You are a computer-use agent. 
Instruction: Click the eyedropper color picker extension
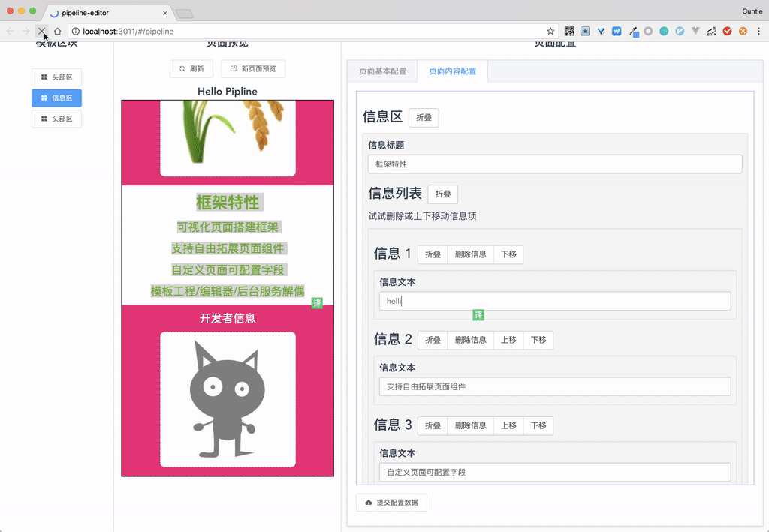pyautogui.click(x=633, y=32)
